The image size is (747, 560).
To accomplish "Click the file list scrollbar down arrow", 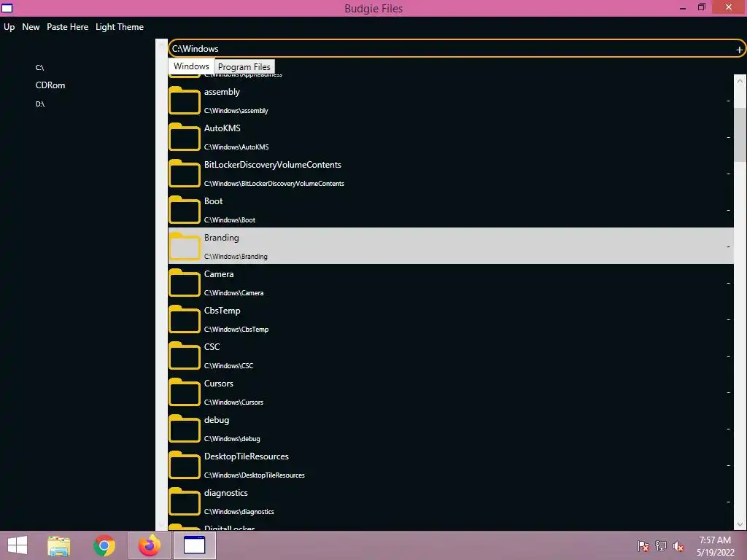I will click(740, 524).
